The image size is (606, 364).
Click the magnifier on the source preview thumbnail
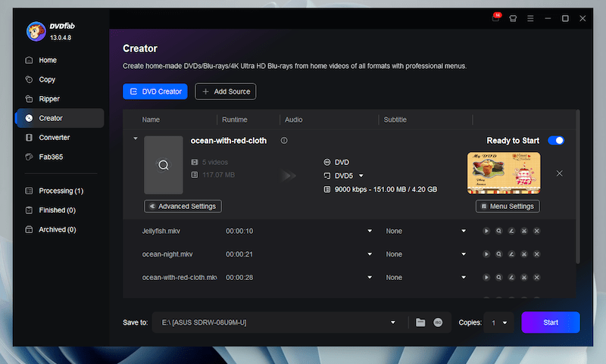point(163,165)
